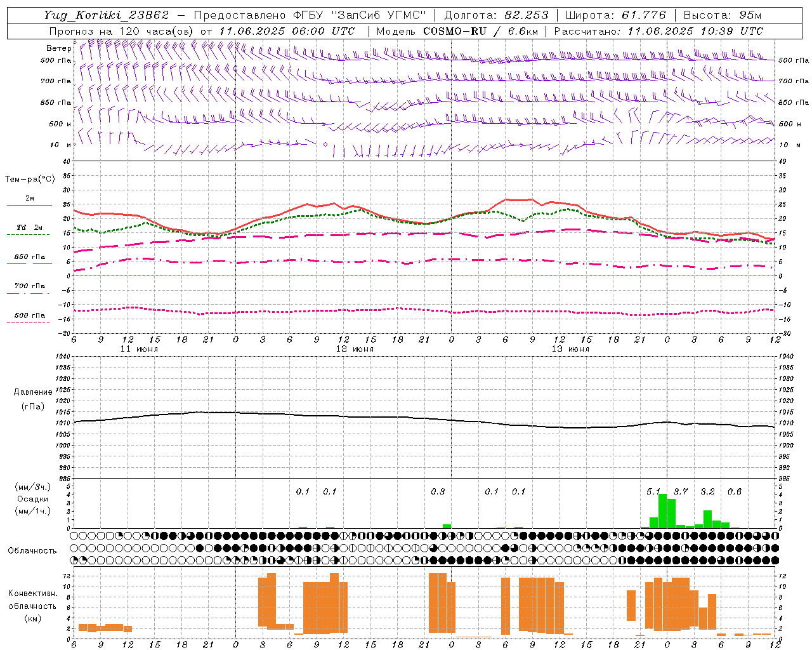Click the "Высота: 95м" header text

tap(723, 15)
